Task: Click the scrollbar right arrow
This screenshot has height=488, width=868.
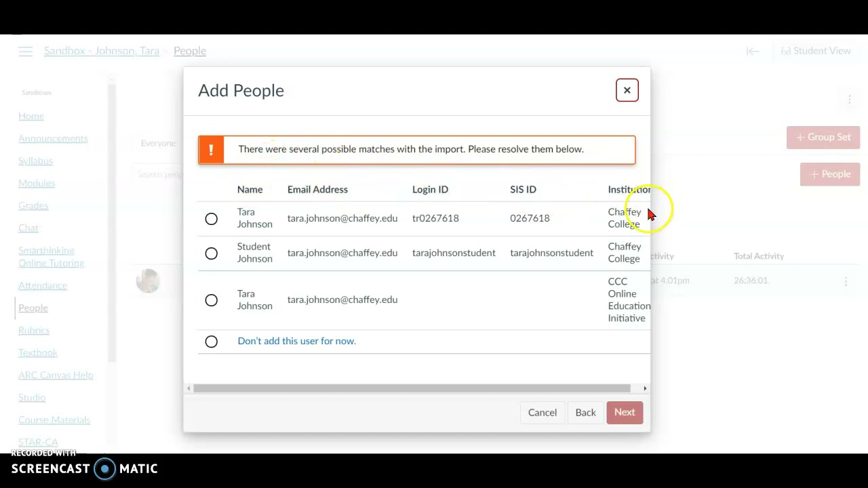Action: coord(645,388)
